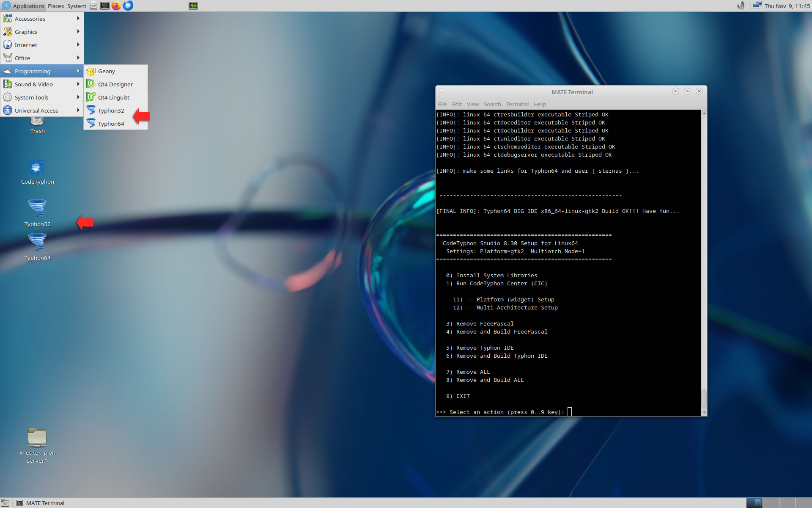Image resolution: width=812 pixels, height=508 pixels.
Task: Expand the Office submenu
Action: point(42,58)
